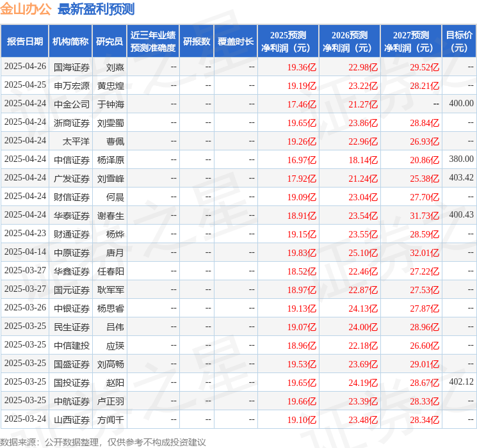Viewport: 477px width, 448px height.
Task: Click target price 400.43
Action: 461,215
